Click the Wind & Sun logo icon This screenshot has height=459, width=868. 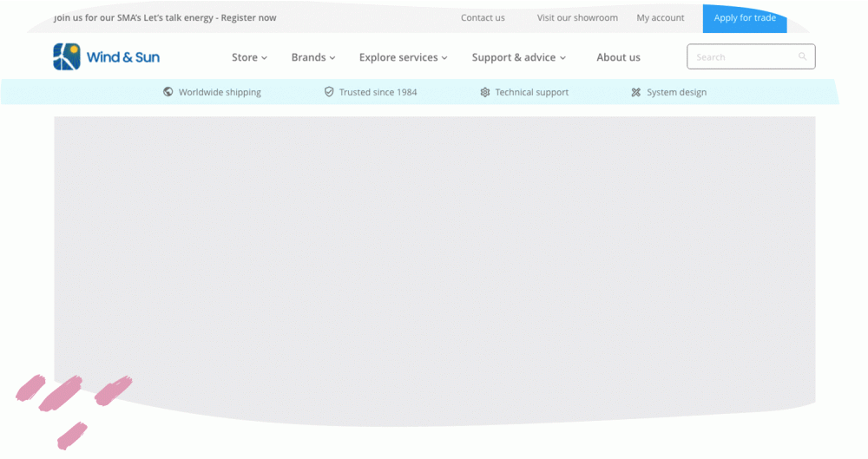click(x=67, y=57)
